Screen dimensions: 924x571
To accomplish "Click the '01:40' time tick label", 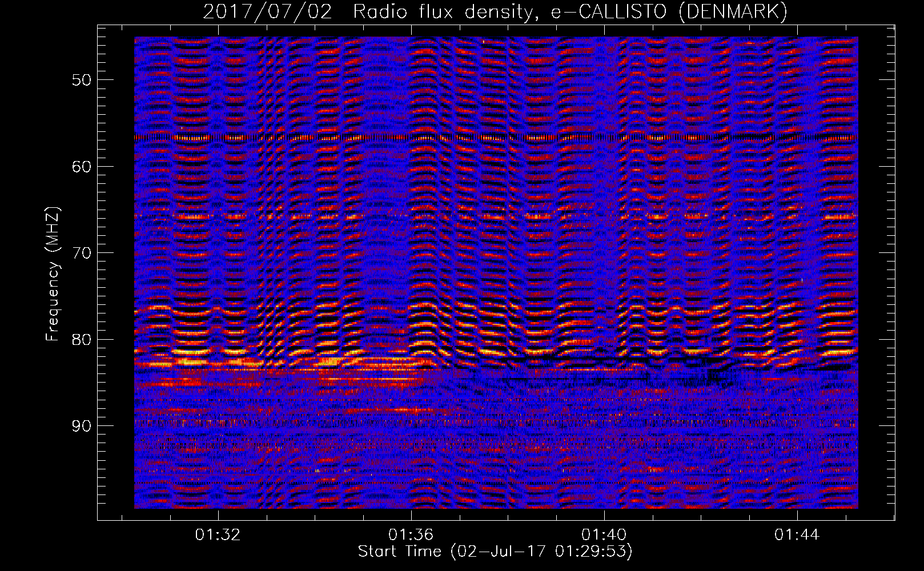I will coord(604,535).
